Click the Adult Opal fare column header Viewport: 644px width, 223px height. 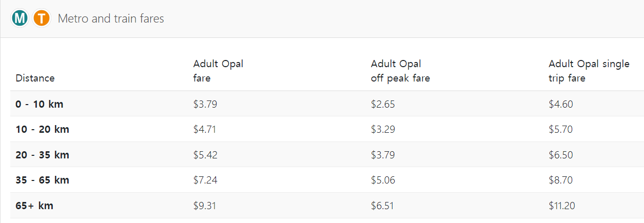pyautogui.click(x=218, y=71)
